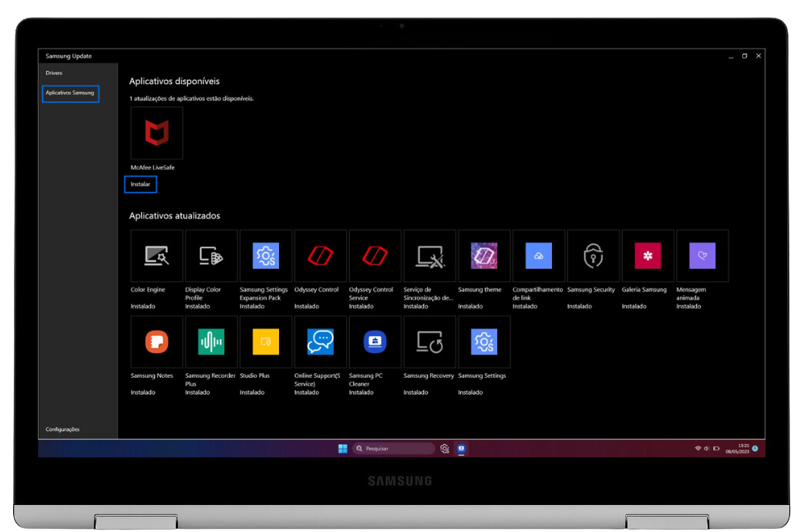The height and width of the screenshot is (532, 804).
Task: Click the Odyssey Control app icon
Action: click(321, 255)
